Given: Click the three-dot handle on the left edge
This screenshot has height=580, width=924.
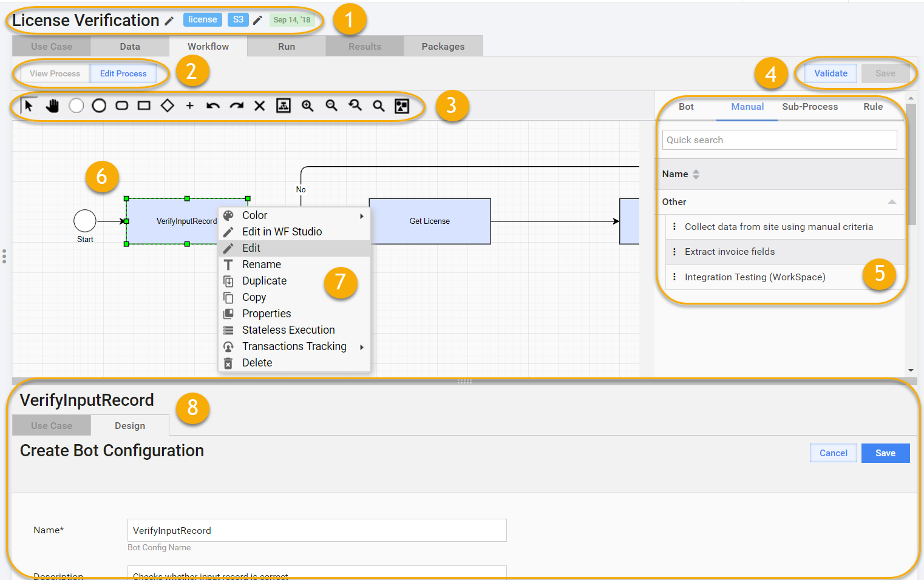Looking at the screenshot, I should click(x=4, y=256).
